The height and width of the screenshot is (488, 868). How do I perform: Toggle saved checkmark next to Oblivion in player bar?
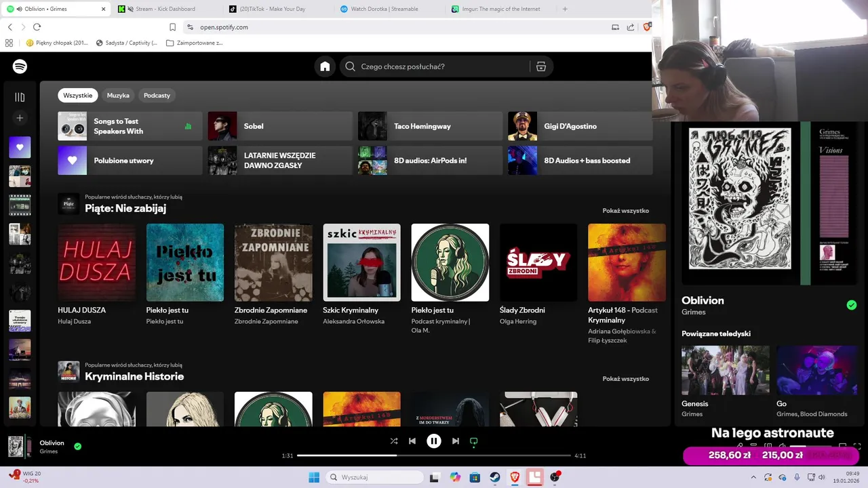(77, 447)
